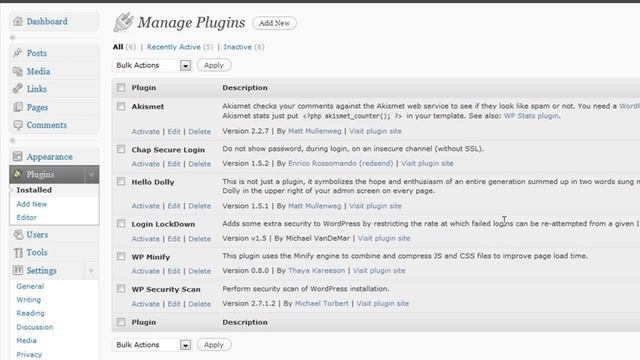The width and height of the screenshot is (640, 360).
Task: Activate Login LockDown plugin
Action: pyautogui.click(x=145, y=239)
